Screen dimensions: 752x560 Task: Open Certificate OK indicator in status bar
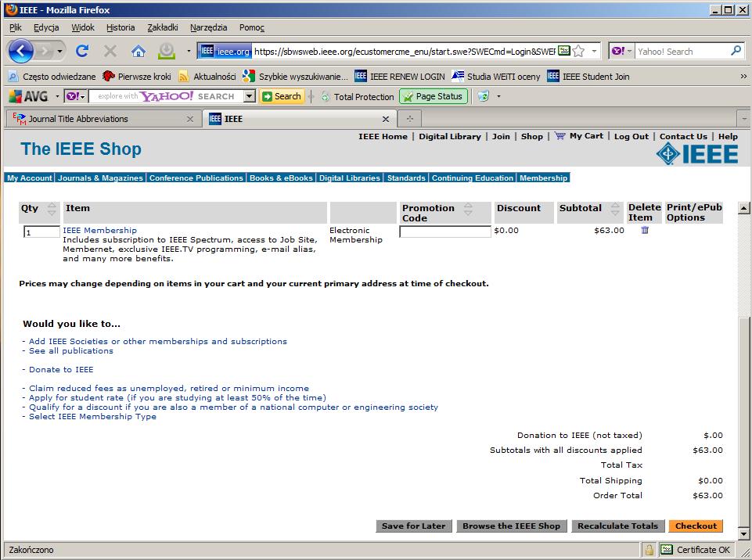pyautogui.click(x=696, y=550)
